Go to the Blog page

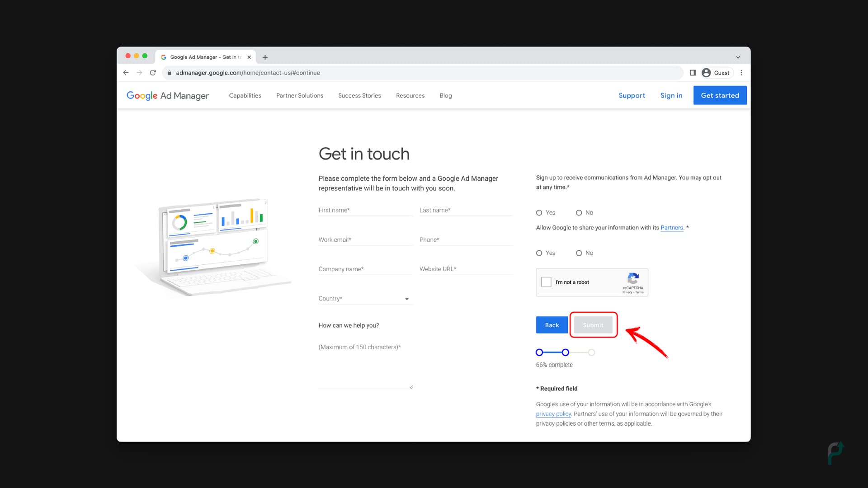[x=446, y=95]
